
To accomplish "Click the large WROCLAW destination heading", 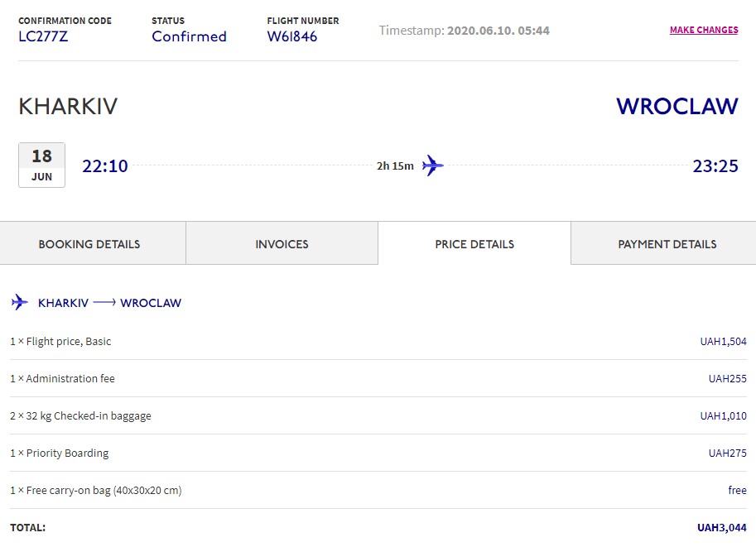I will [x=677, y=107].
